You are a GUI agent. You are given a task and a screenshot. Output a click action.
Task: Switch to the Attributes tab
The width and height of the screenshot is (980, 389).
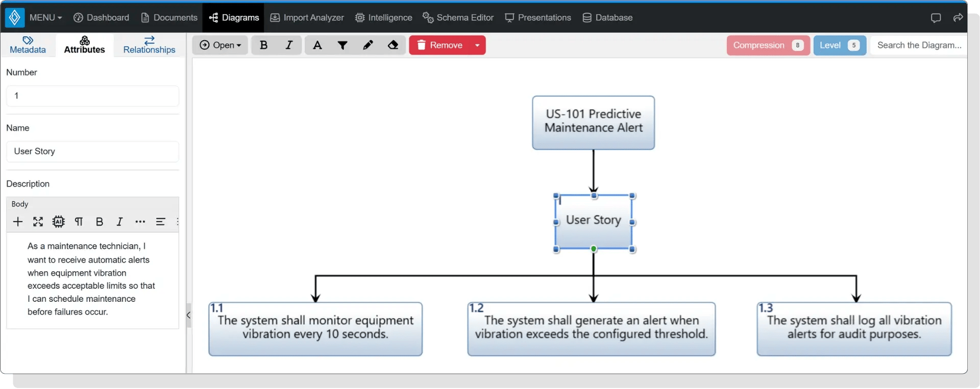point(84,45)
